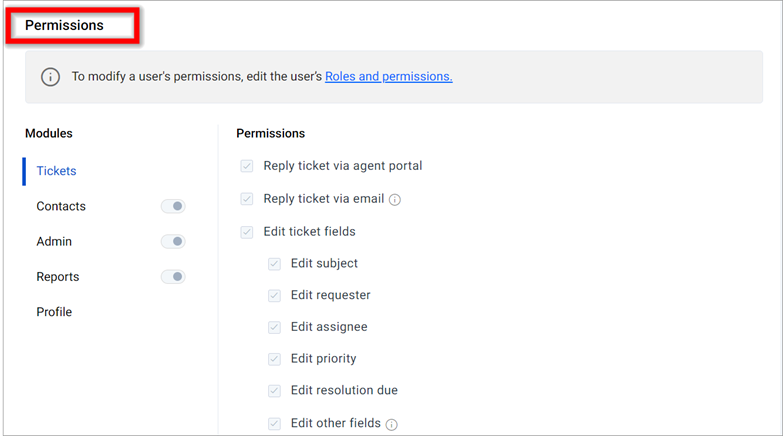This screenshot has height=436, width=783.
Task: Click info icon next to Edit other fields
Action: click(x=392, y=425)
